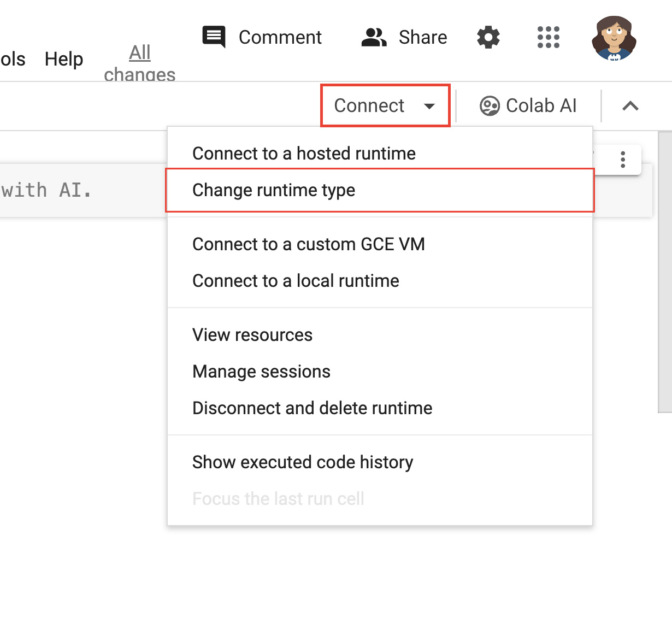The height and width of the screenshot is (636, 672).
Task: Click the Share icon
Action: 373,37
